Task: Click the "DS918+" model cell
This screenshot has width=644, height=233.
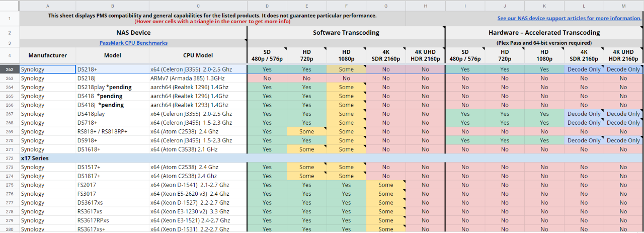Action: (112, 140)
